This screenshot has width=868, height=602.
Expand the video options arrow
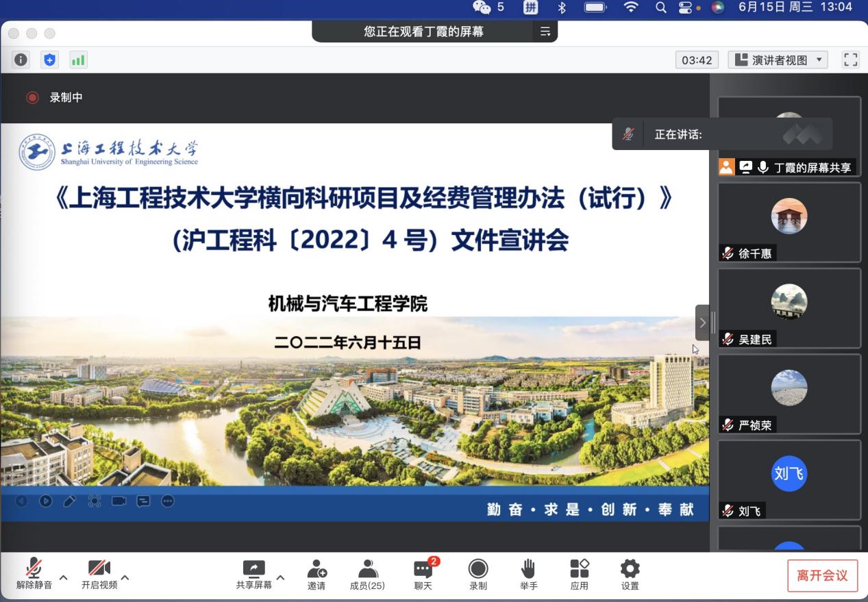point(125,577)
